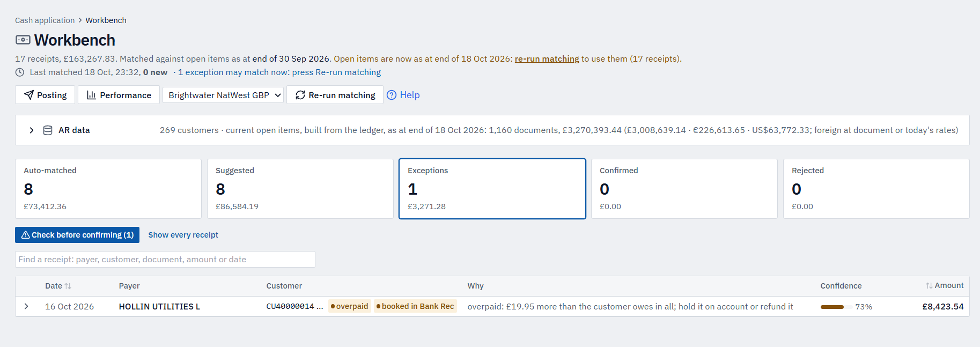Click the Why column header
The image size is (980, 347).
coord(476,286)
